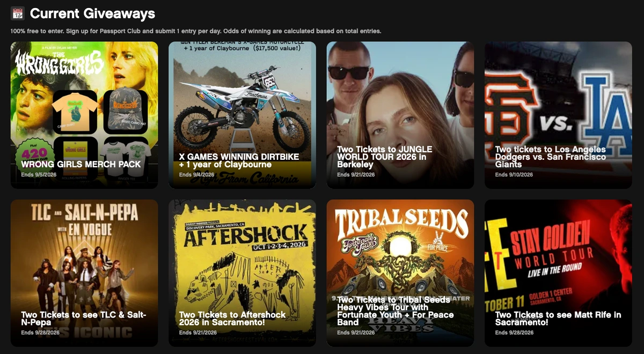Open the Tribal Seeds Heavy Vibes Tour card
644x354 pixels.
click(400, 273)
